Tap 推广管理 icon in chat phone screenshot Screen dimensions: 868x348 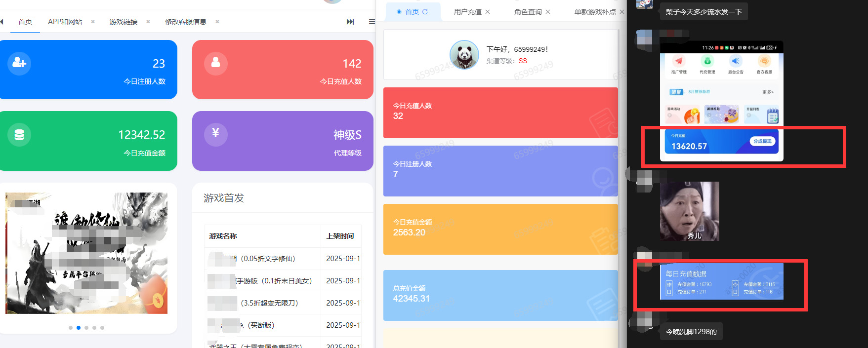click(679, 61)
